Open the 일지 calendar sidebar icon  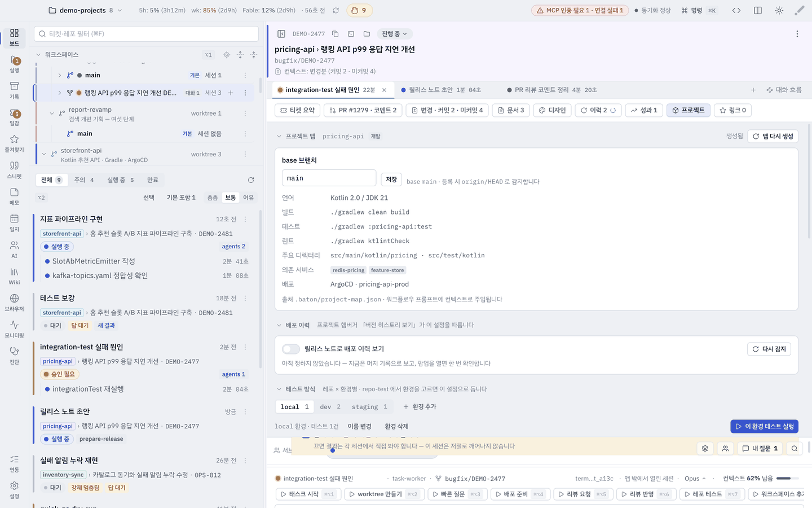(x=14, y=223)
